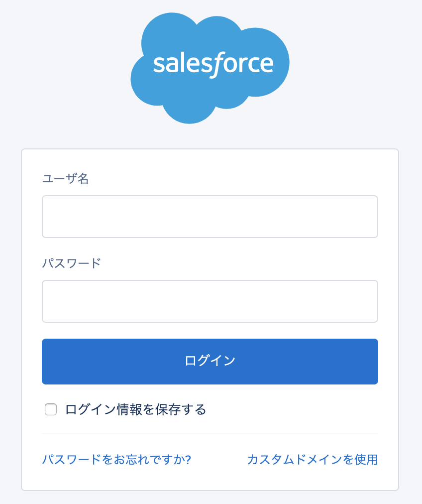Select the username text box
Screen dimensions: 422x504
click(210, 217)
